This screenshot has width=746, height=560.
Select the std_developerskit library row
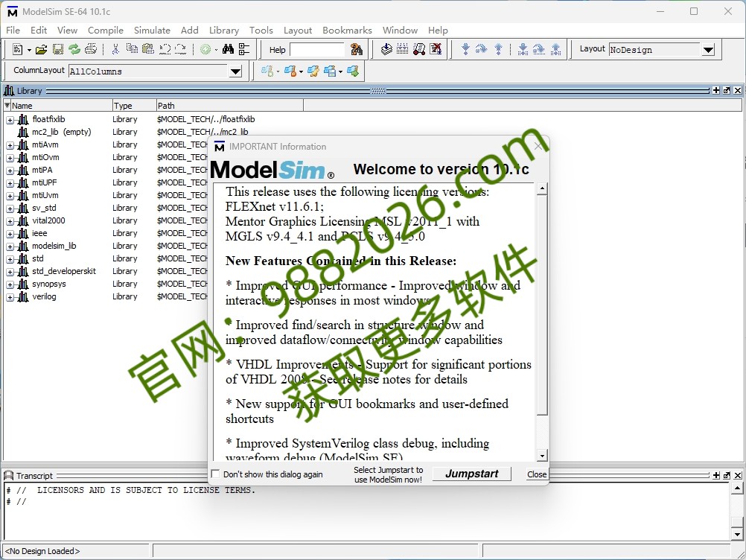pos(64,271)
